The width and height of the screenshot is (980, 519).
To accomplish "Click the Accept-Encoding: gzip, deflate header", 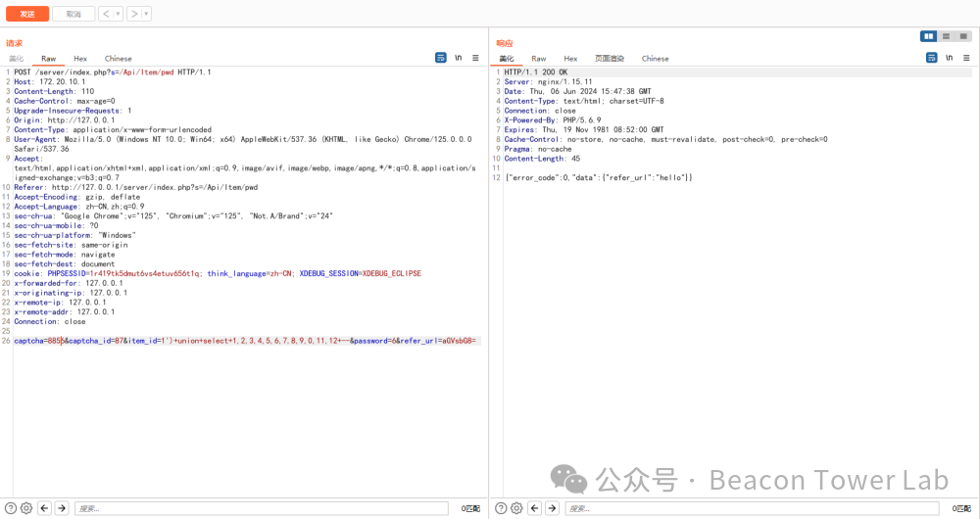I will pos(76,197).
